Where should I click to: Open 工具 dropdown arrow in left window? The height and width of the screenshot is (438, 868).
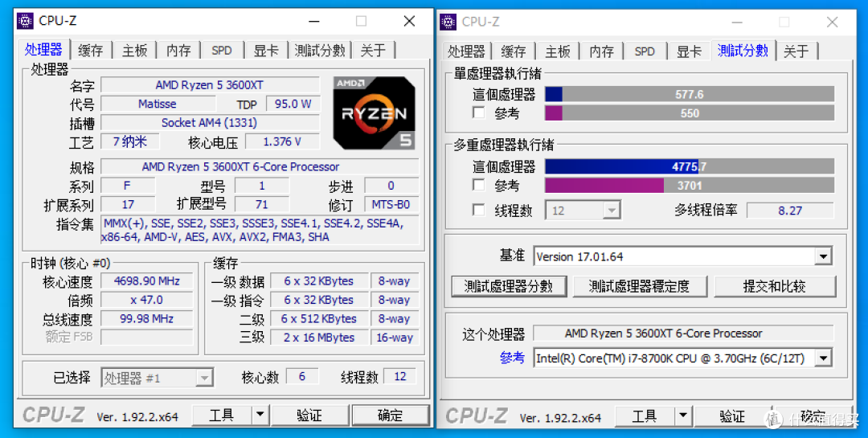pos(260,415)
